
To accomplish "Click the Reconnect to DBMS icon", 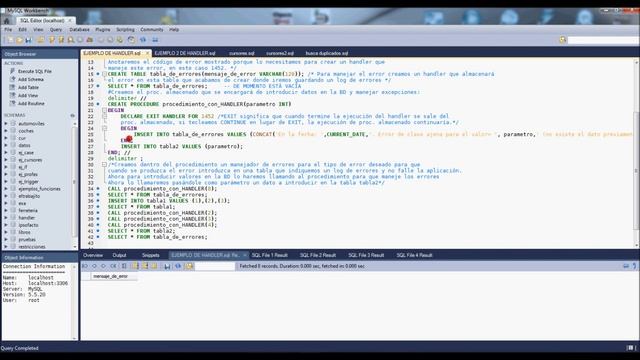I will click(131, 40).
